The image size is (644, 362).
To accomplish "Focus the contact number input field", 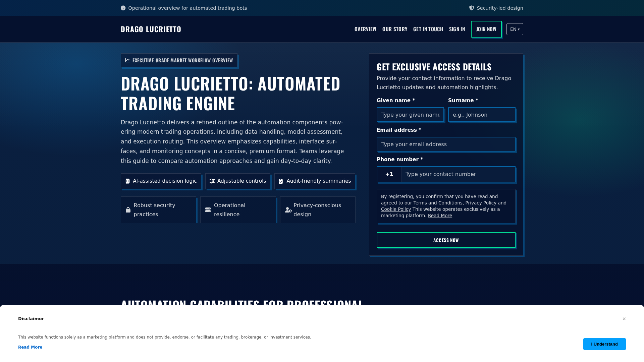I will pyautogui.click(x=458, y=174).
